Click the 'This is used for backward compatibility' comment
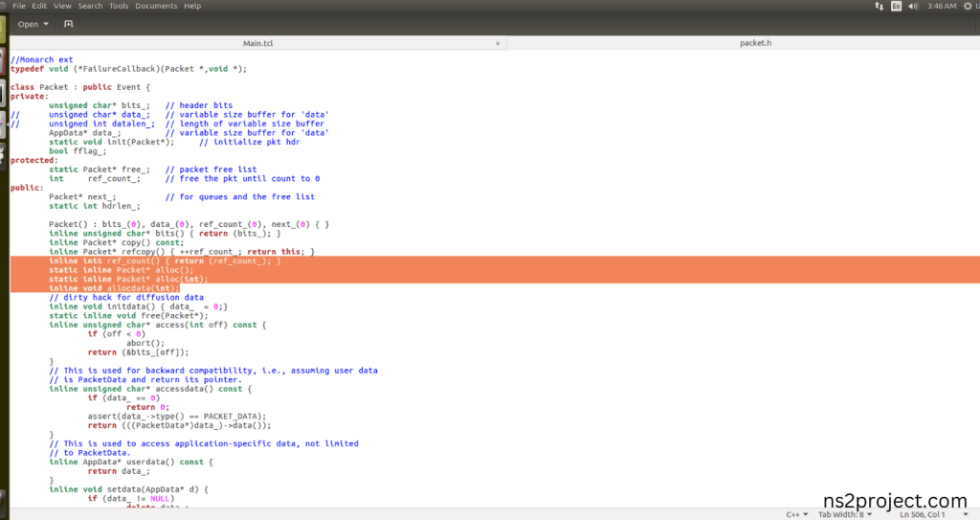 tap(213, 371)
